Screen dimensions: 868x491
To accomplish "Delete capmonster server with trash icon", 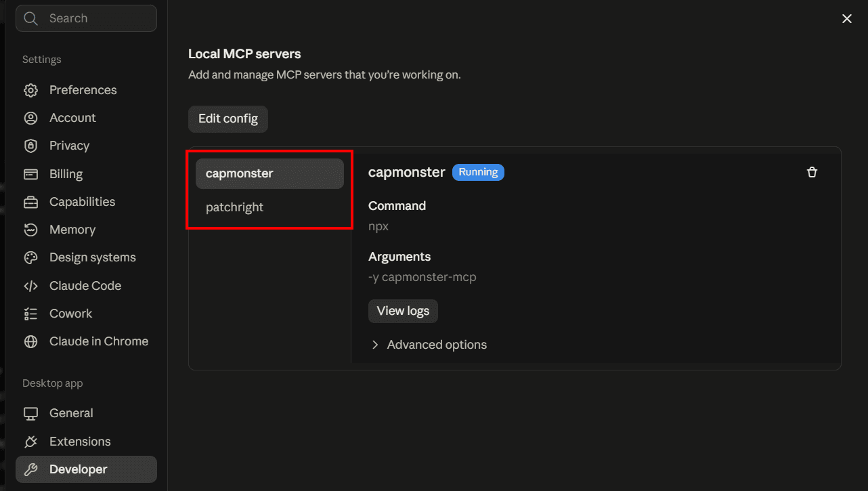I will click(812, 172).
